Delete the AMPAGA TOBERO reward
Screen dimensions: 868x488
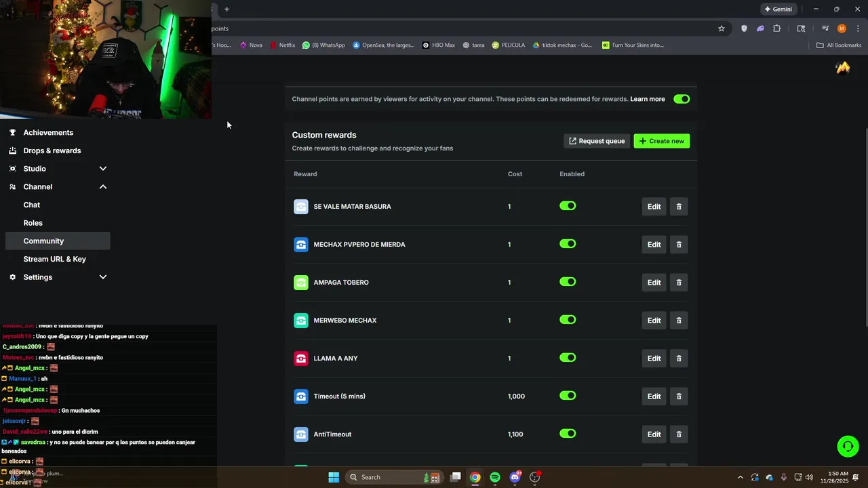point(679,283)
